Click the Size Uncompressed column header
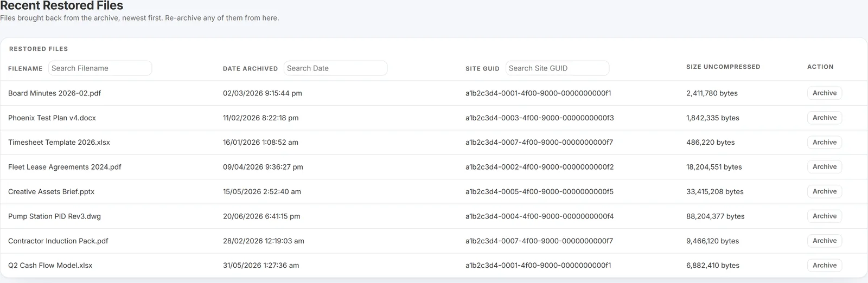 [x=723, y=67]
